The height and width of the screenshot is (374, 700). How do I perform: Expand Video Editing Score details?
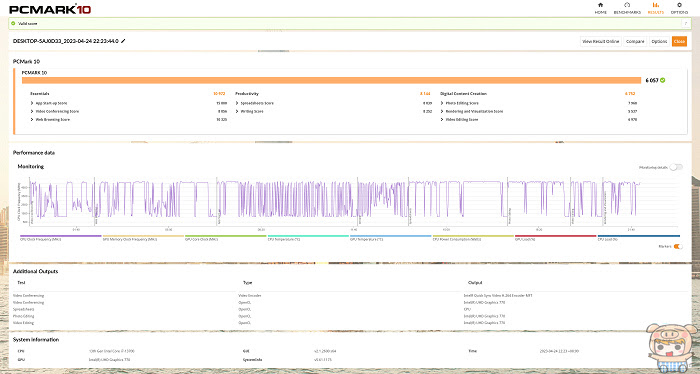pos(442,120)
